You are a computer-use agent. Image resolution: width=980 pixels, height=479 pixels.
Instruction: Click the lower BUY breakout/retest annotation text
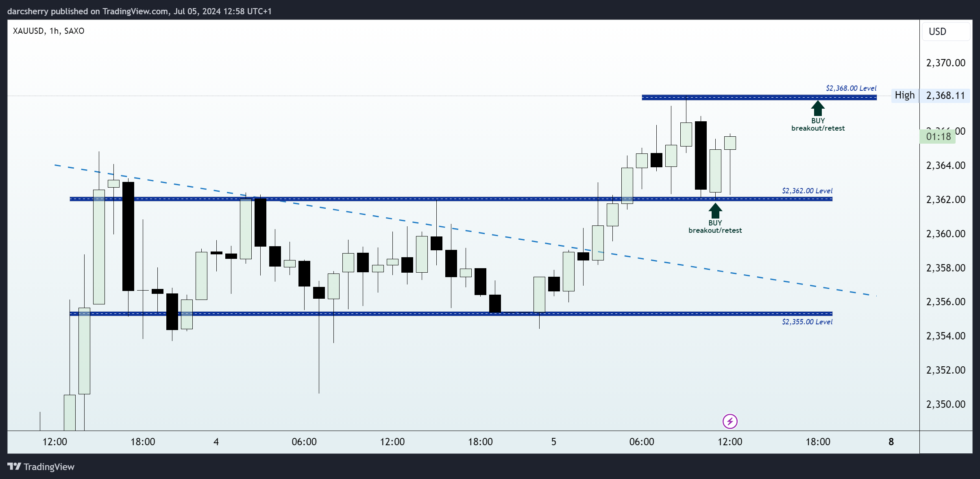point(715,227)
